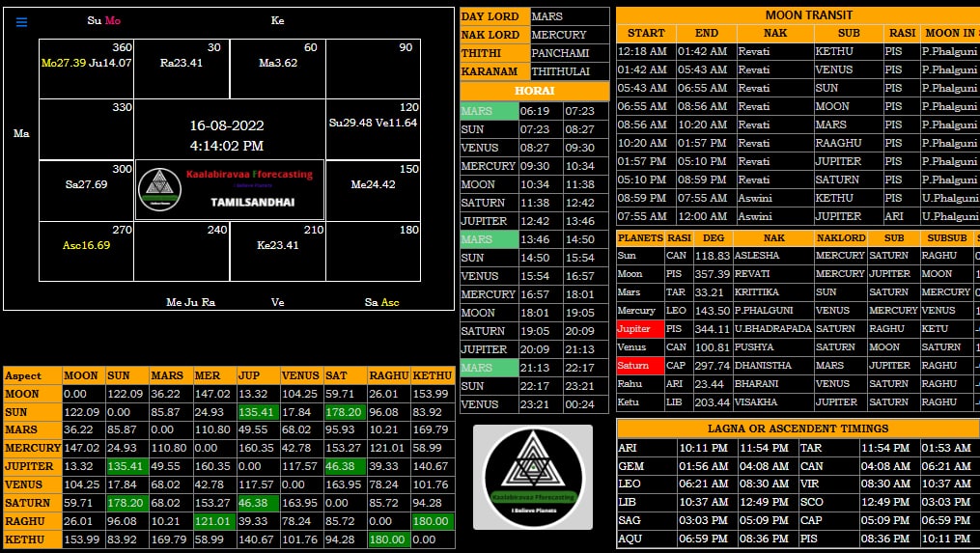980x553 pixels.
Task: Select the date 16-08-2022 in chart
Action: 227,125
